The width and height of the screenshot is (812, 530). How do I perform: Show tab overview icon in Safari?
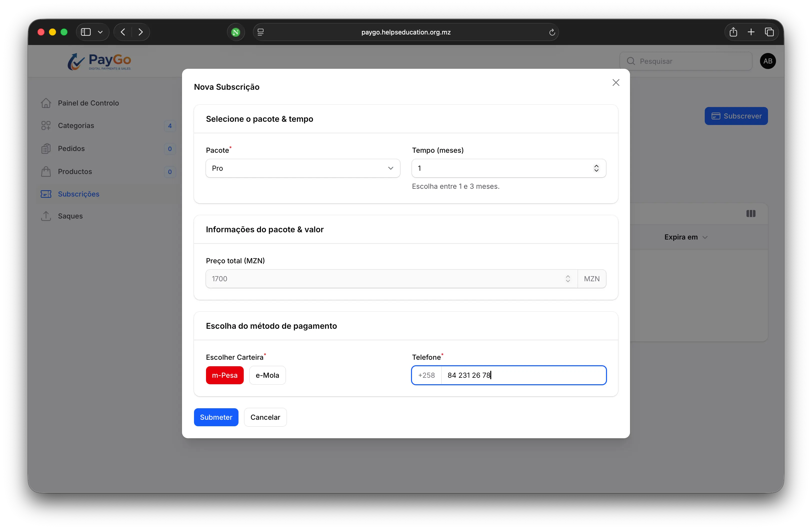tap(769, 32)
